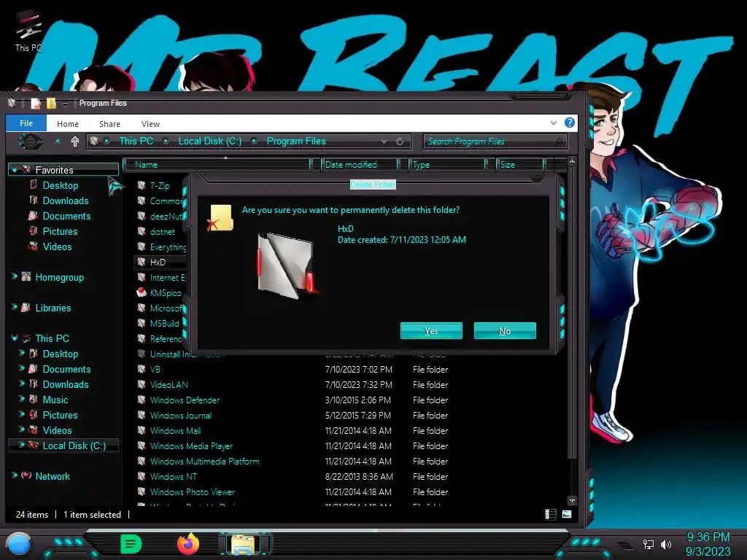
Task: Open the Customize Quick Access Toolbar dropdown
Action: [x=65, y=104]
